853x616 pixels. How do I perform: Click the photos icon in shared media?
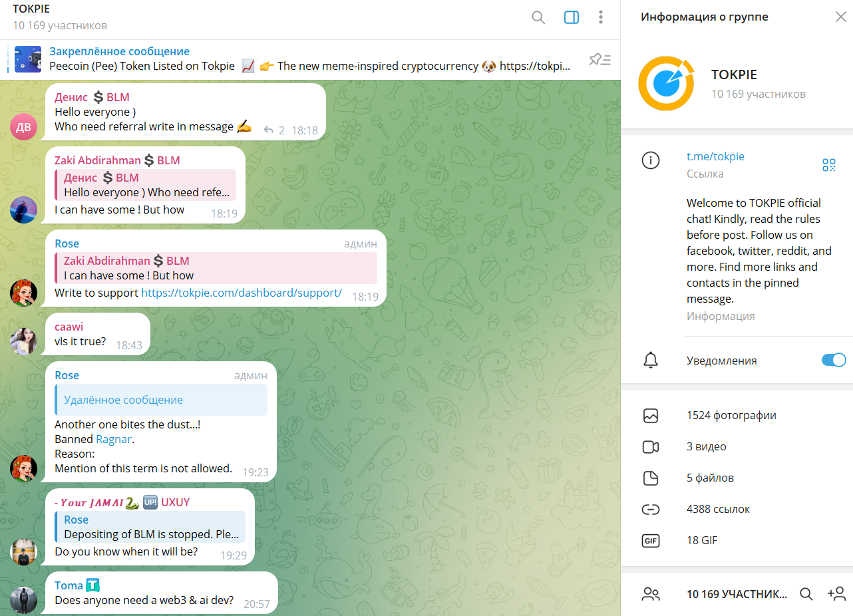click(x=650, y=416)
